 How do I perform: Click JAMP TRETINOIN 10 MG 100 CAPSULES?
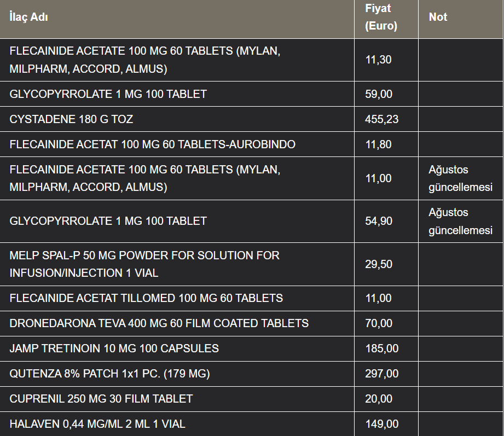(114, 348)
